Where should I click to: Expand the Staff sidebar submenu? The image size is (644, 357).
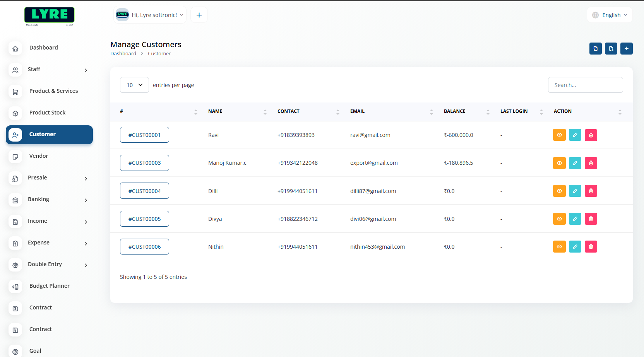tap(49, 70)
